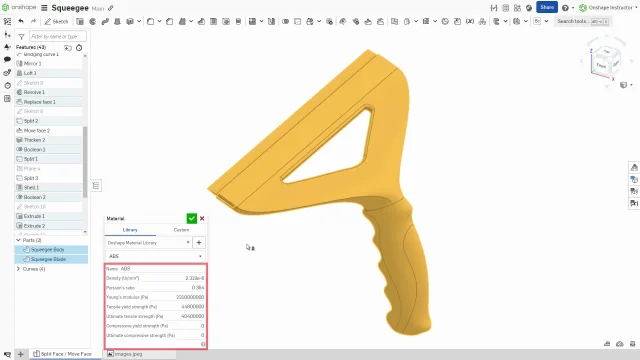The height and width of the screenshot is (360, 640).
Task: Open the Search tools field
Action: point(582,21)
